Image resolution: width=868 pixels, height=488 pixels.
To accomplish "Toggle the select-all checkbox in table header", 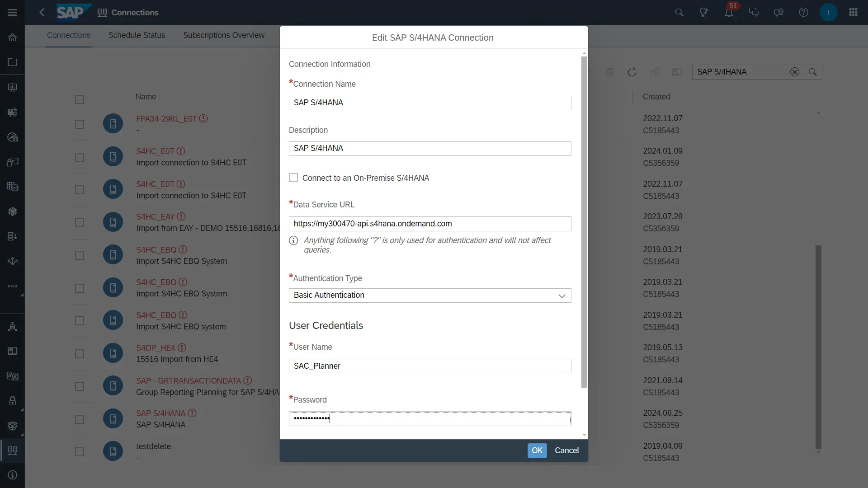I will (80, 99).
